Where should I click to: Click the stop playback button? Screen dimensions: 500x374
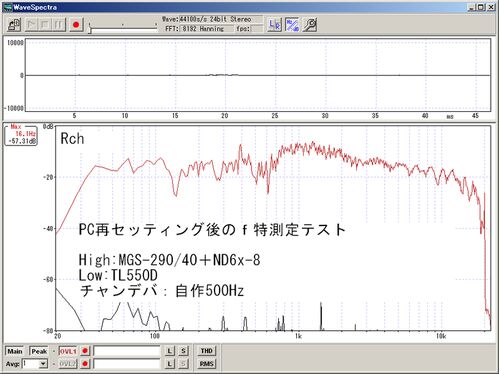click(45, 25)
